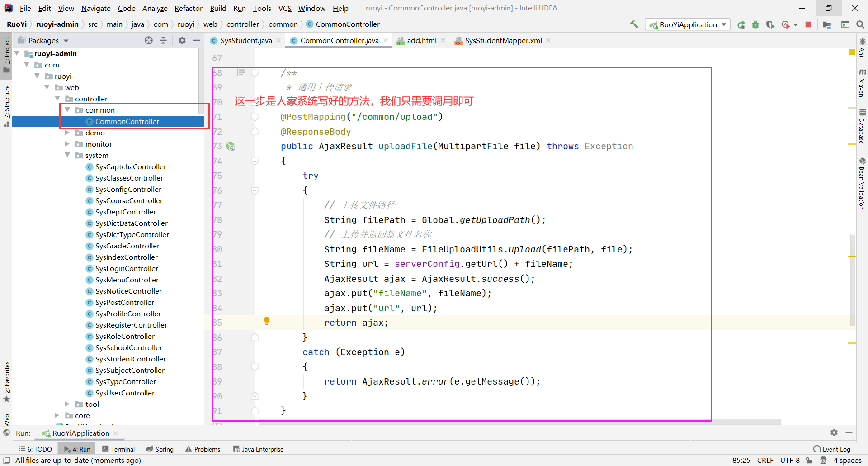This screenshot has width=868, height=466.
Task: Start debugging with the bug icon
Action: pos(755,24)
